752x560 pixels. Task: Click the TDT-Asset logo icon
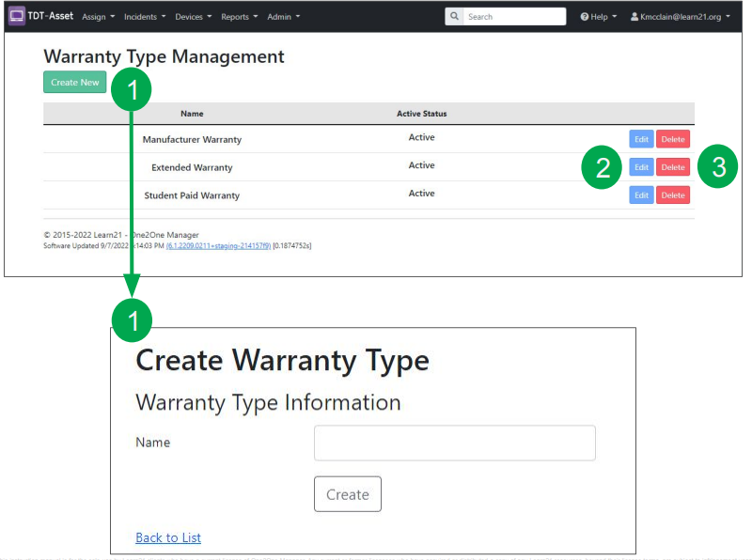coord(17,16)
